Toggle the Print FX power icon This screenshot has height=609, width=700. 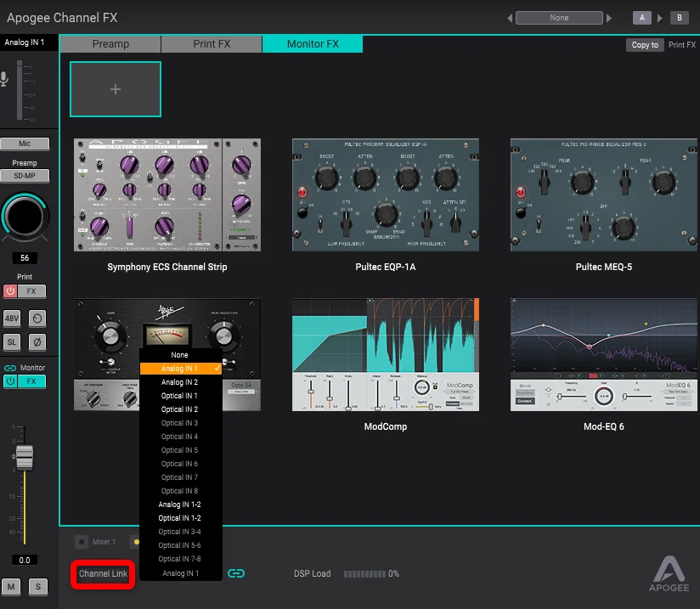click(10, 291)
